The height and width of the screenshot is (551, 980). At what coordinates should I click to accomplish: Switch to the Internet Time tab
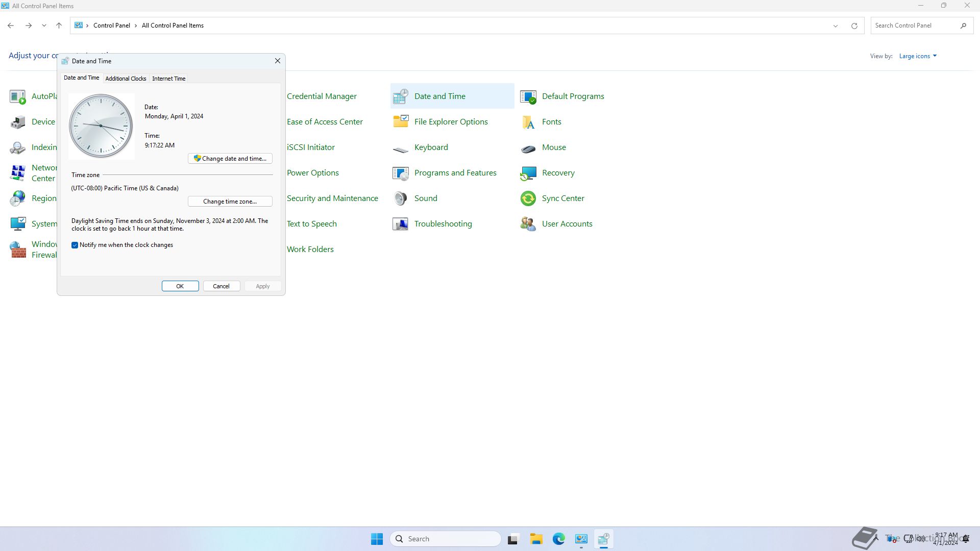pyautogui.click(x=168, y=79)
